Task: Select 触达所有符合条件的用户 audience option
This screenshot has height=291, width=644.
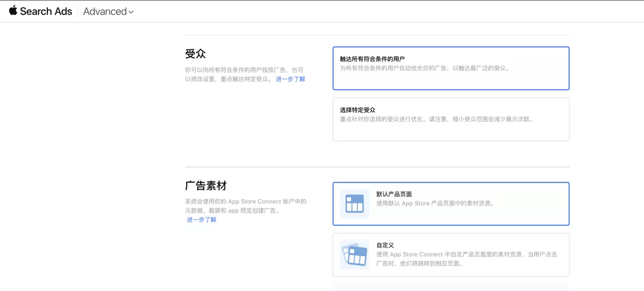Action: pos(451,68)
